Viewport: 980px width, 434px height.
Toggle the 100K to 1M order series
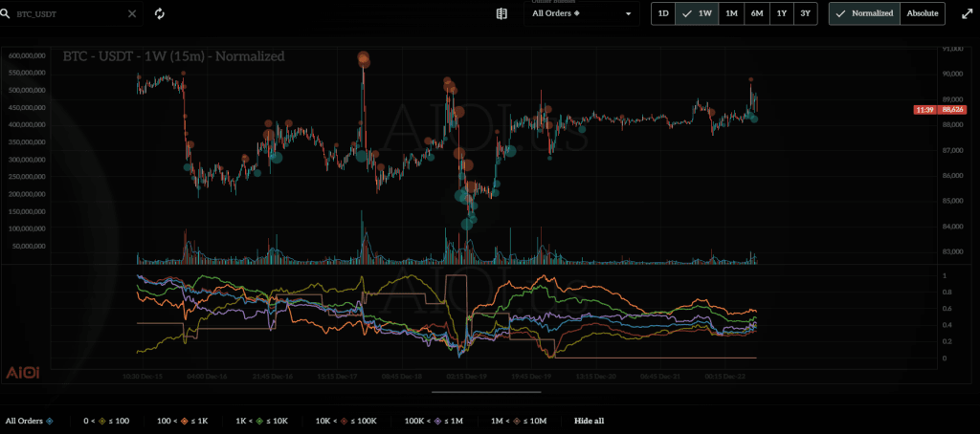click(x=435, y=421)
